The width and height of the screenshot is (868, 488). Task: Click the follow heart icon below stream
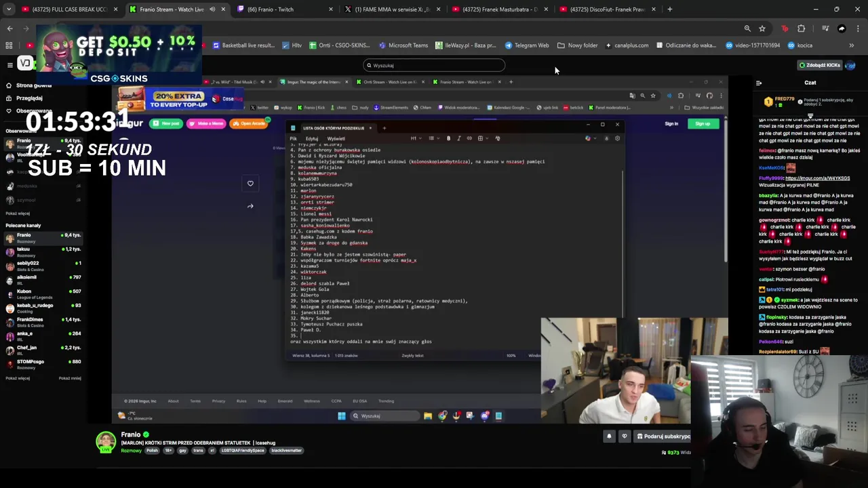pyautogui.click(x=624, y=436)
